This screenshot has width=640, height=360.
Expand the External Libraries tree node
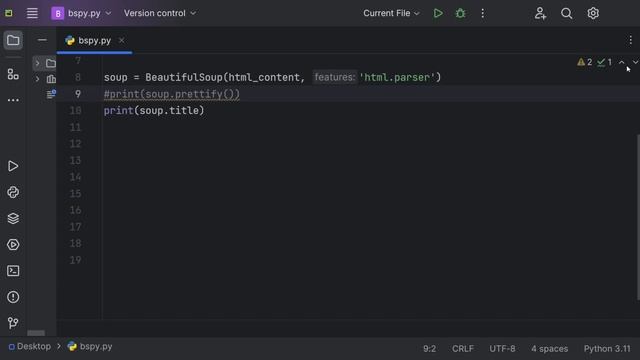[38, 79]
